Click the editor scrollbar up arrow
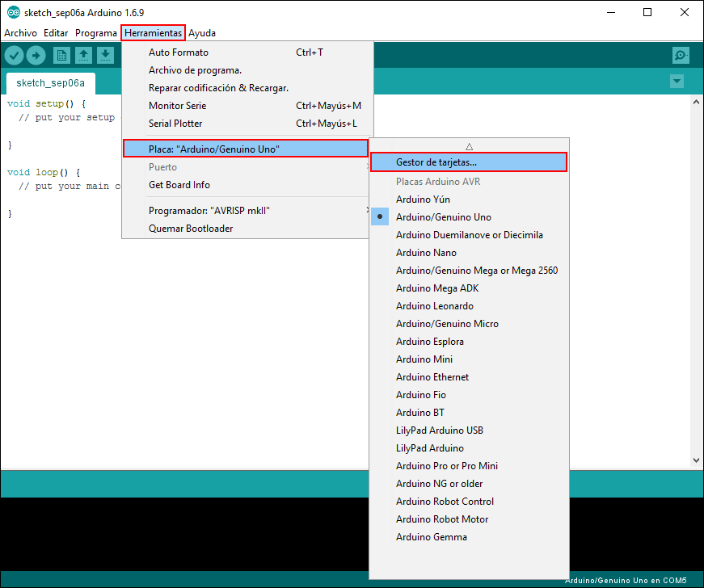Screen dimensions: 704x588 (697, 103)
